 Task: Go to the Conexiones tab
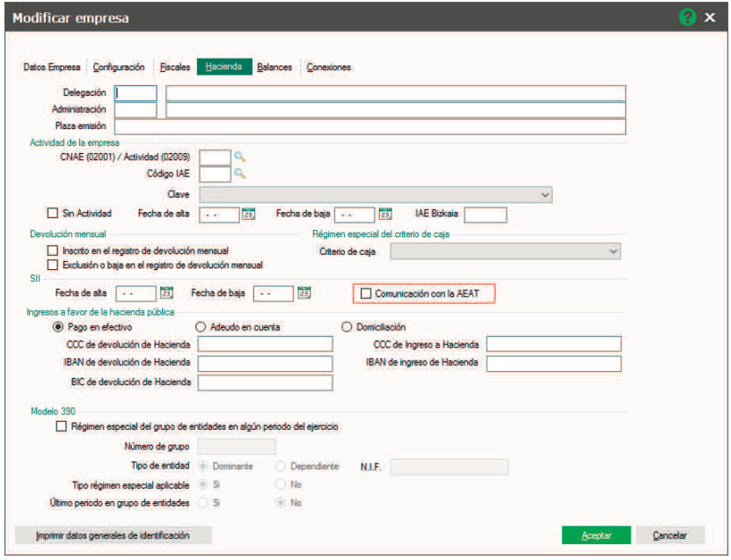329,67
